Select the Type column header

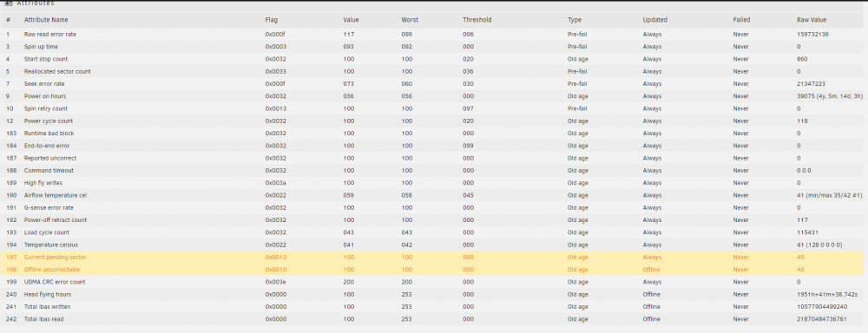(x=575, y=20)
